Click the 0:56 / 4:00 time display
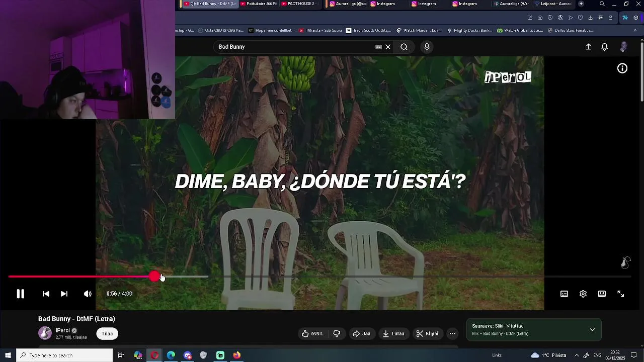This screenshot has height=362, width=644. pos(119,294)
